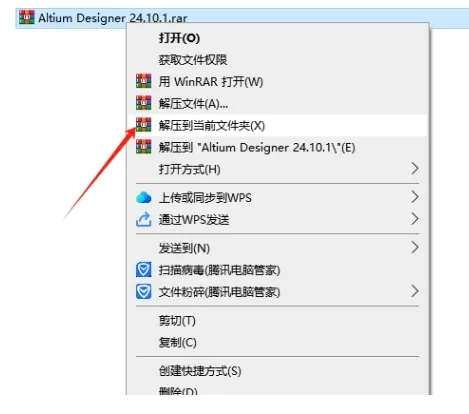Click the WinRAR icon beside 解压文件(A)...
This screenshot has width=469, height=414.
pyautogui.click(x=144, y=103)
